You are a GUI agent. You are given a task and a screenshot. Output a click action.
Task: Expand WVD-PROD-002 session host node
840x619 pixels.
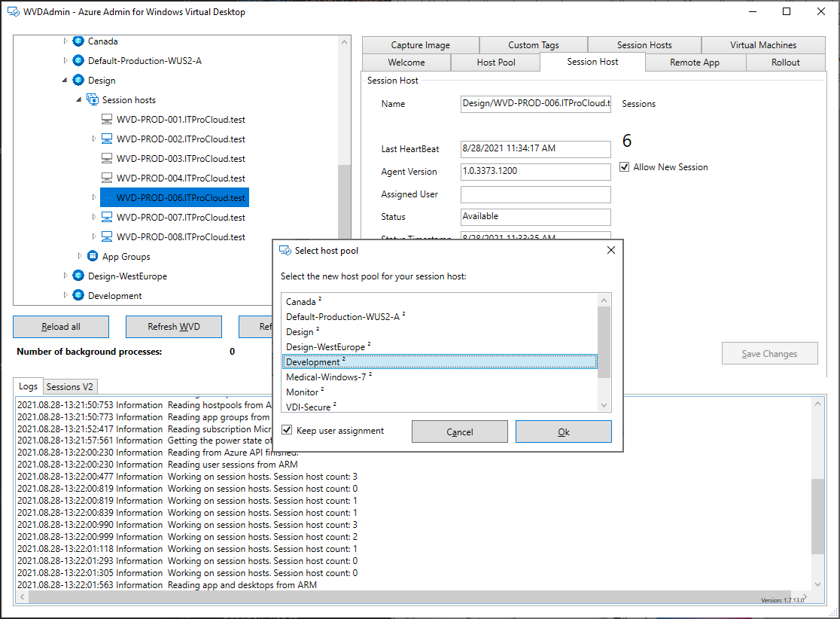point(94,139)
